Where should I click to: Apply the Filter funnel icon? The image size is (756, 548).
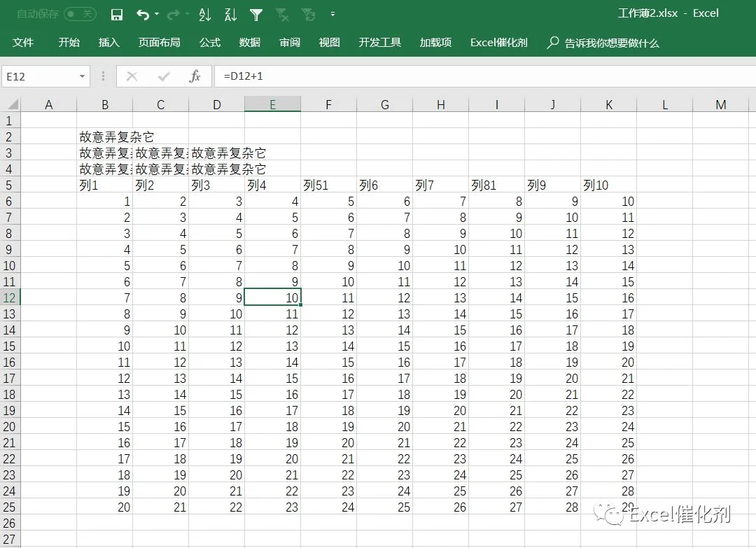[x=256, y=15]
